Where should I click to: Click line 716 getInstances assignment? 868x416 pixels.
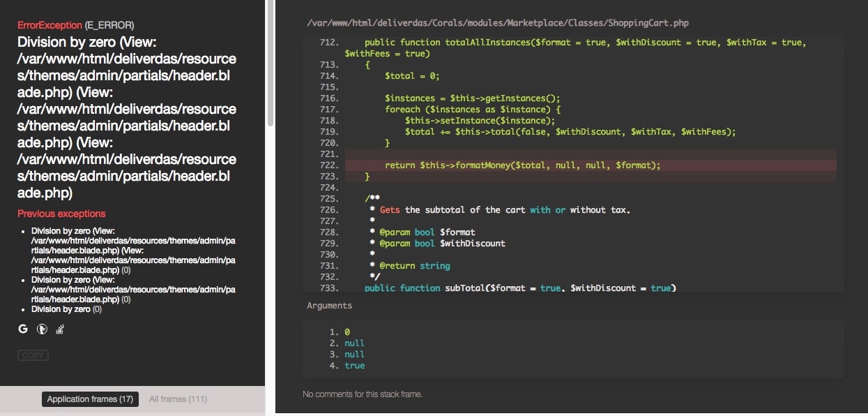473,98
